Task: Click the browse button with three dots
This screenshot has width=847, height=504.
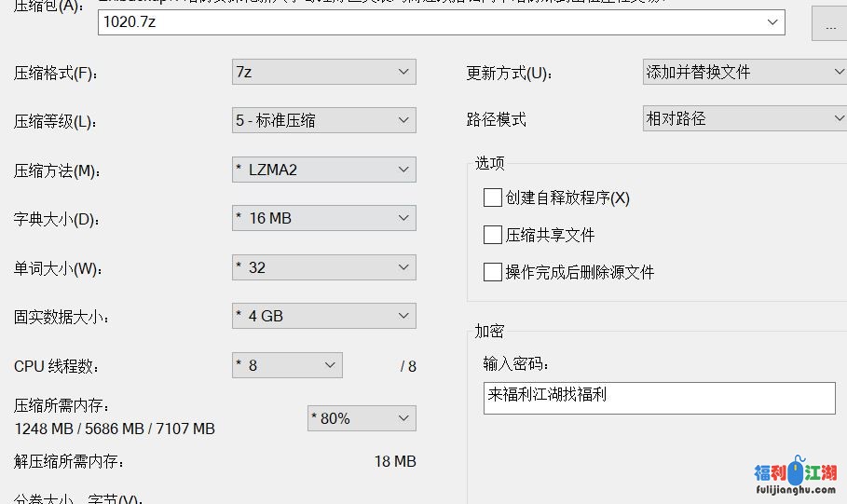Action: [829, 24]
